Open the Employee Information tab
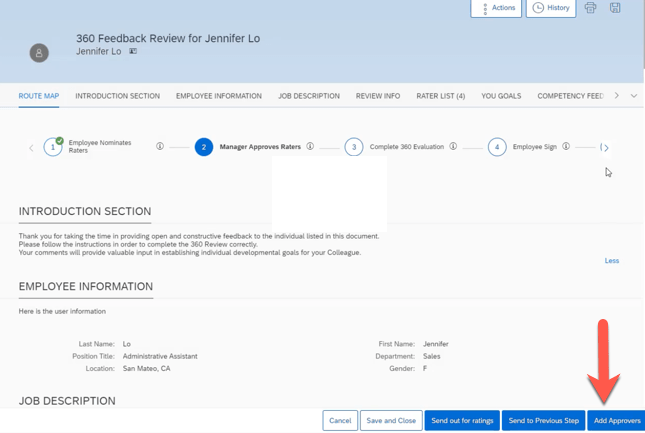 coord(218,96)
